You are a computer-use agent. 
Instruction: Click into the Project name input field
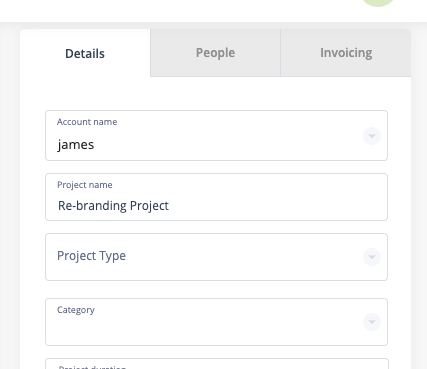[x=216, y=197]
